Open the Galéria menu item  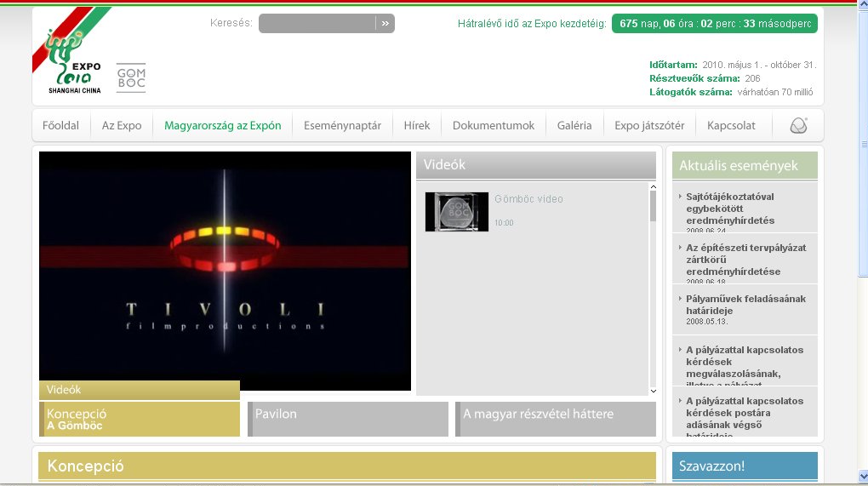pos(574,126)
